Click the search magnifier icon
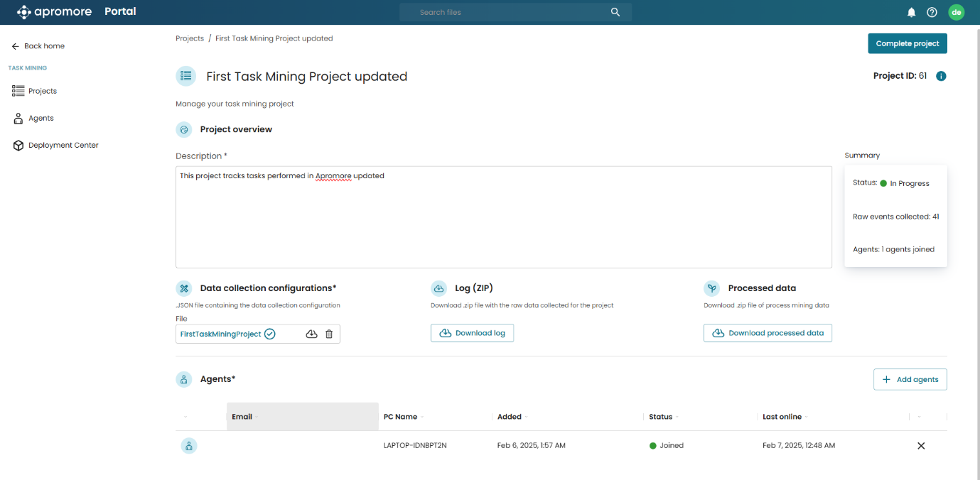 pos(615,12)
